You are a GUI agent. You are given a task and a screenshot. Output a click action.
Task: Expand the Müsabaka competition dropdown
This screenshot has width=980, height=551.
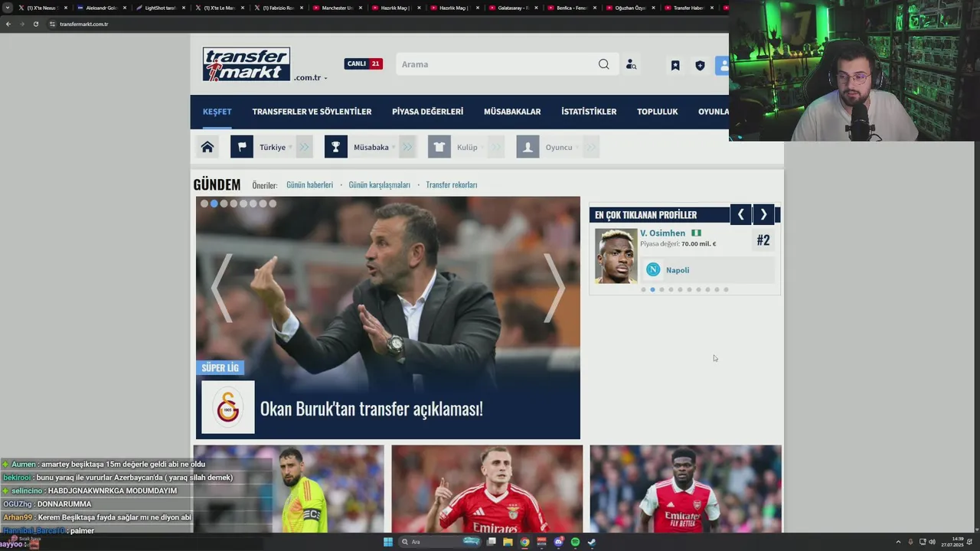(374, 147)
